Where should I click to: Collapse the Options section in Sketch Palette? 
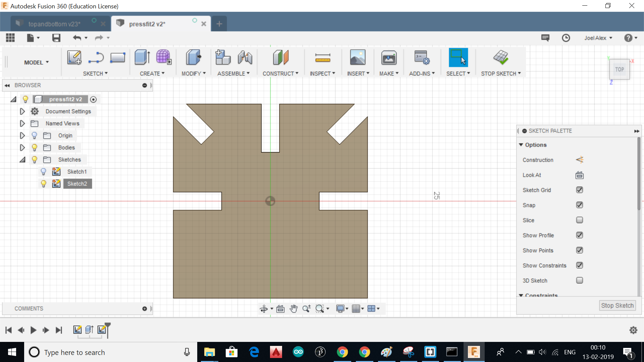(x=521, y=145)
